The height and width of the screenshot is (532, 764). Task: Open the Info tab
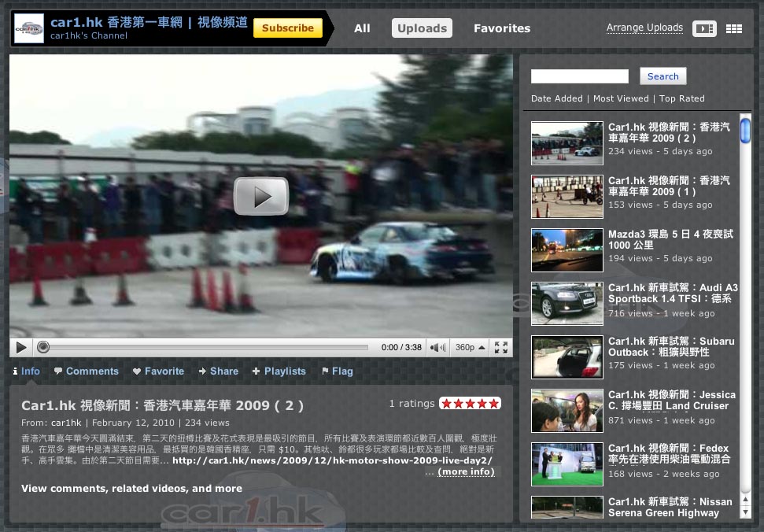pos(26,371)
